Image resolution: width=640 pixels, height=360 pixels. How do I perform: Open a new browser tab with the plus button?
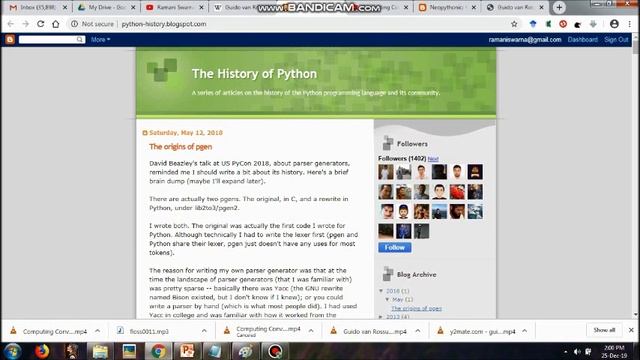[559, 7]
